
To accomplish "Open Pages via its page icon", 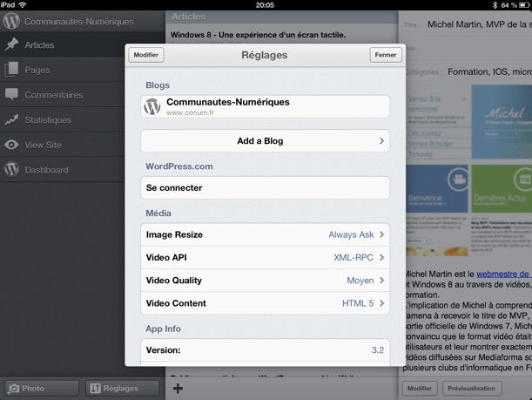I will pos(11,69).
